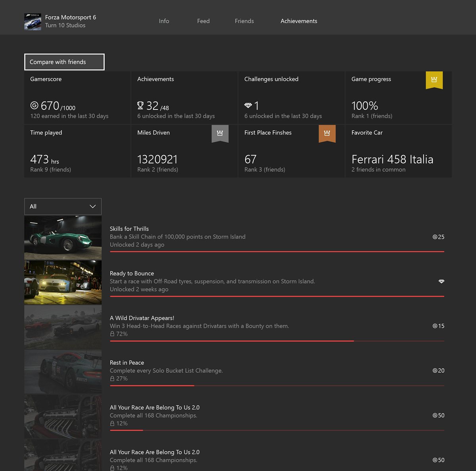Viewport: 476px width, 471px height.
Task: Click the gamerscore icon beside 25 on Skills for Thrills
Action: coord(435,237)
